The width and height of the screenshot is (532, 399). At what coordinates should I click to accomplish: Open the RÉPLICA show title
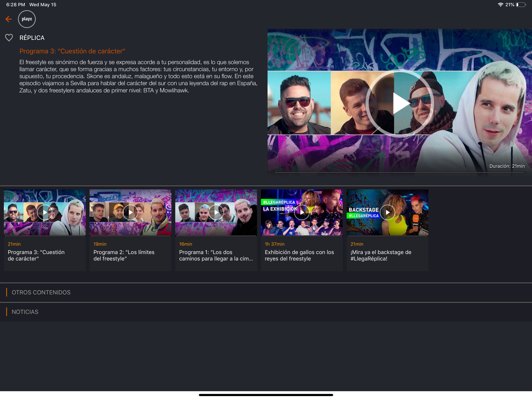[32, 38]
